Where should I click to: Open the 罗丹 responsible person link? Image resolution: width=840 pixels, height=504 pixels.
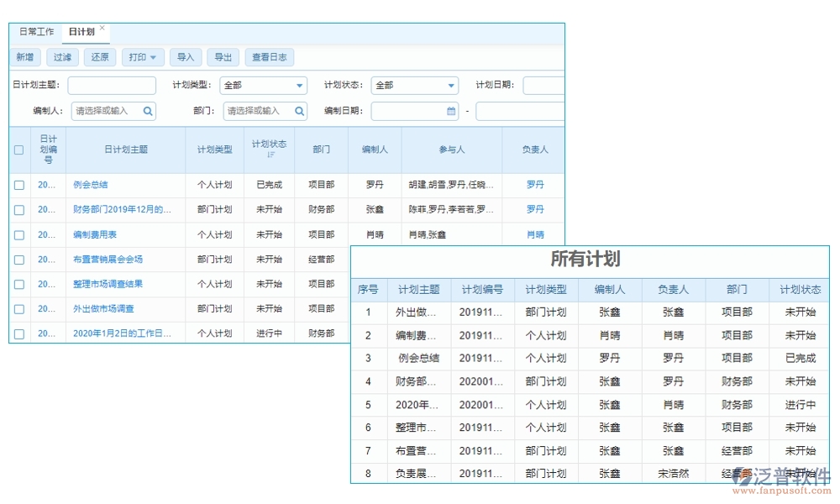coord(535,185)
